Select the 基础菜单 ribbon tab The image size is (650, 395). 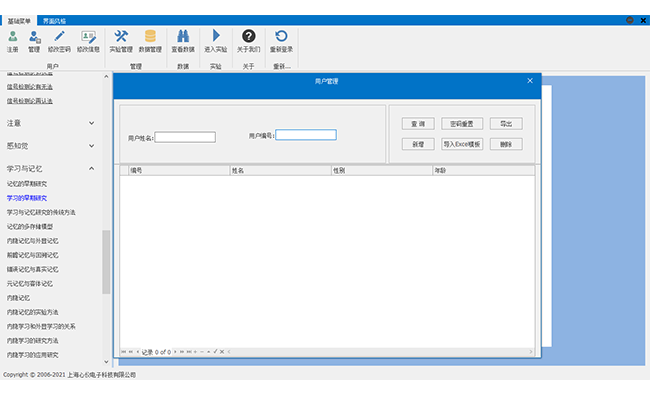pyautogui.click(x=19, y=21)
